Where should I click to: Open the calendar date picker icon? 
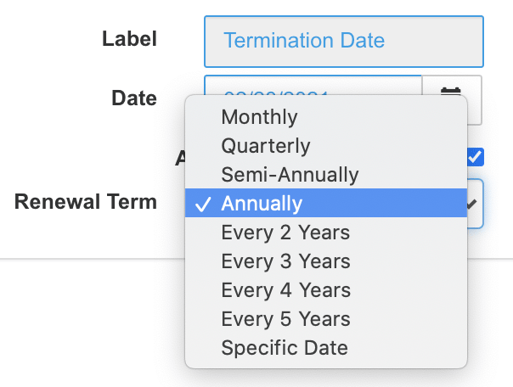pyautogui.click(x=451, y=91)
